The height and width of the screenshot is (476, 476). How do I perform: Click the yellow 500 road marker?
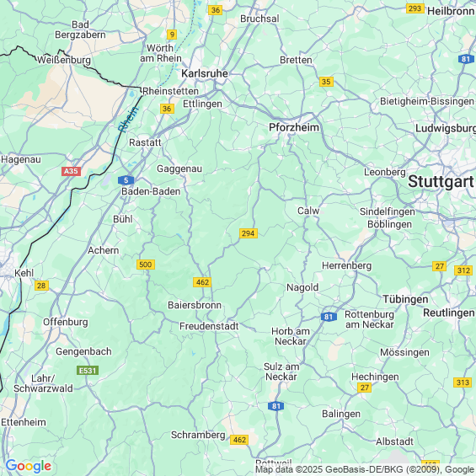[x=146, y=265]
